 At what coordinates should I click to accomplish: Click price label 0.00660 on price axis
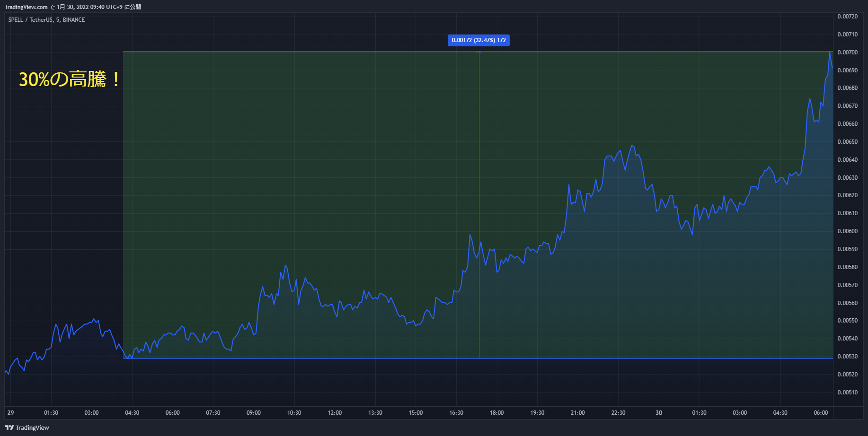(847, 124)
